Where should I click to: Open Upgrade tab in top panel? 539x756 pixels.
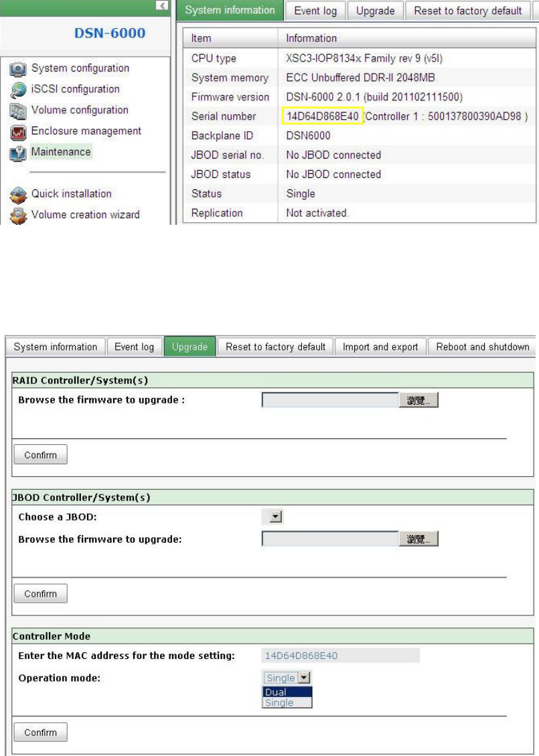[376, 11]
